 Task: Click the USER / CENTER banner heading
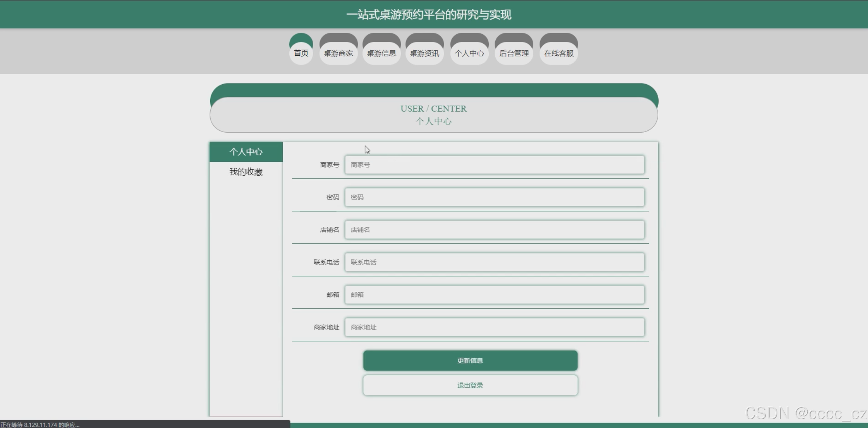(433, 109)
